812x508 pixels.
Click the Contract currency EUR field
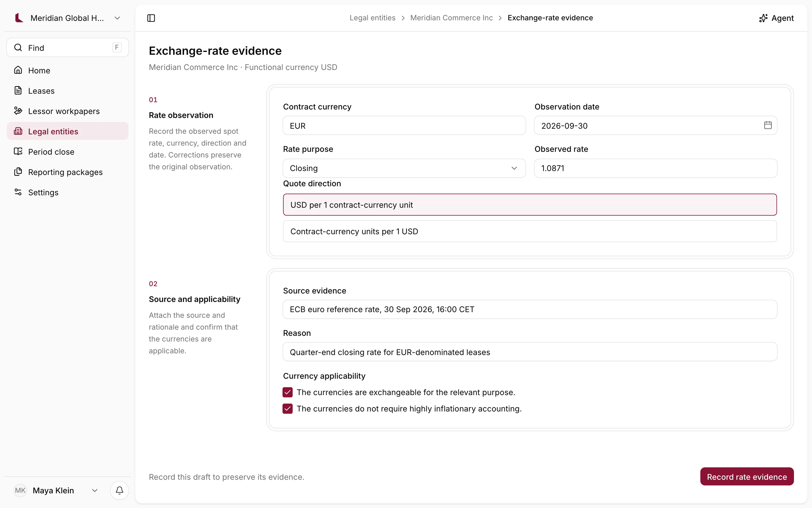[404, 126]
